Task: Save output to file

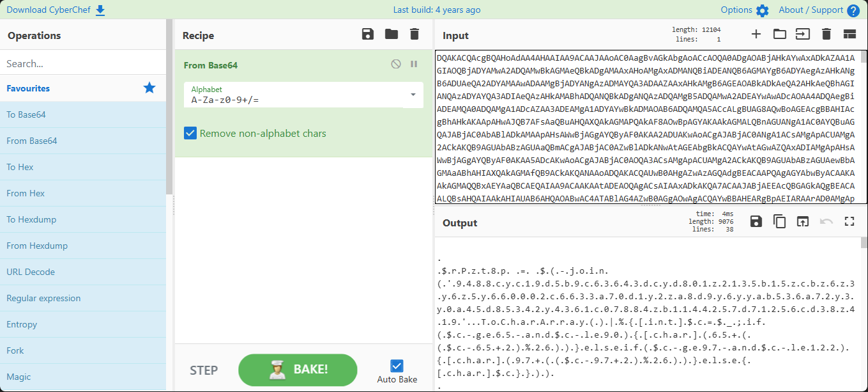Action: (x=756, y=222)
